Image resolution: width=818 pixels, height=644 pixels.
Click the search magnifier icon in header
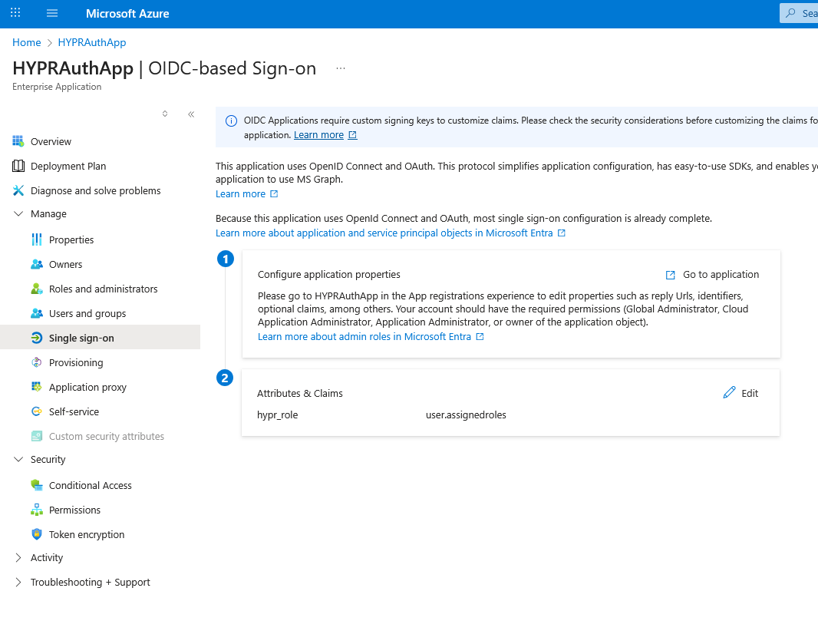(x=791, y=13)
